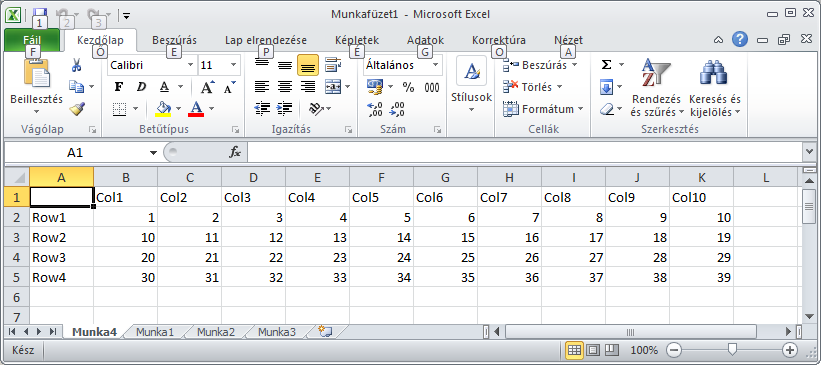Click the 100% zoom level
The image size is (821, 365).
[x=644, y=350]
